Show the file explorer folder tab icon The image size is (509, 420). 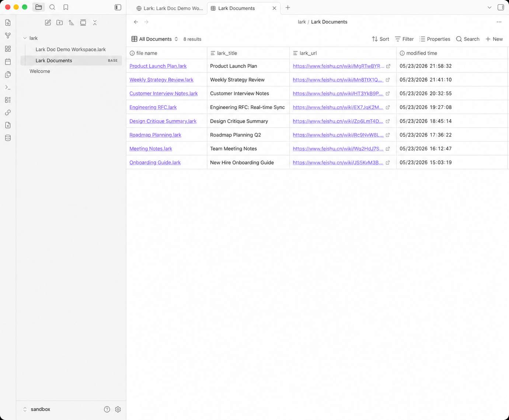(x=38, y=7)
